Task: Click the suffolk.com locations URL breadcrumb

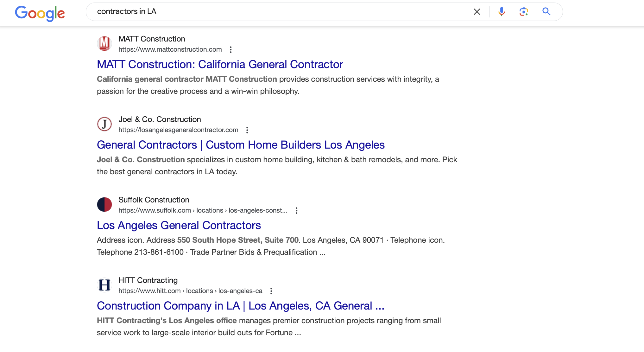Action: point(203,210)
